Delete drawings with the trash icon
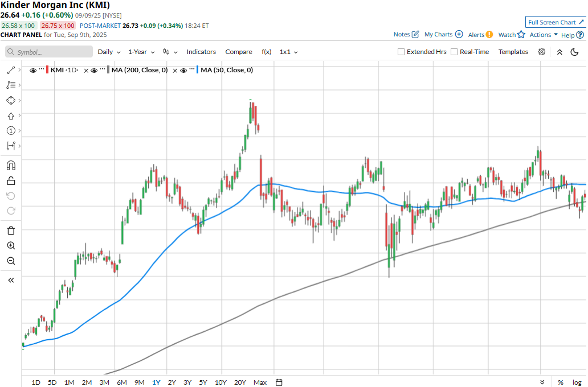 tap(11, 230)
